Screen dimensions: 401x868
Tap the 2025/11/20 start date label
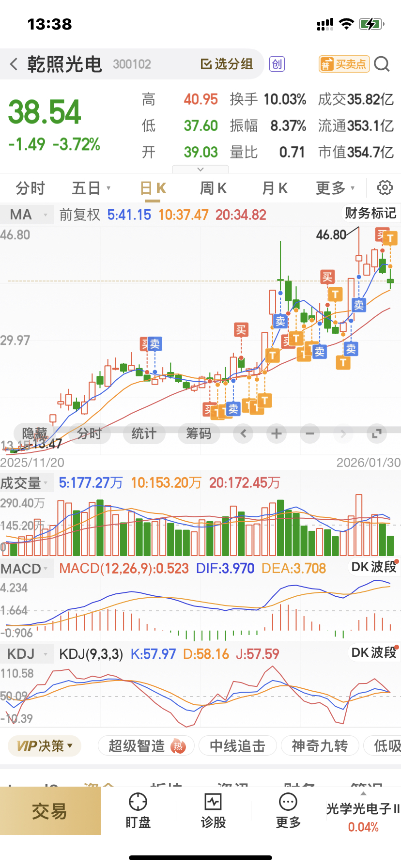[x=32, y=463]
